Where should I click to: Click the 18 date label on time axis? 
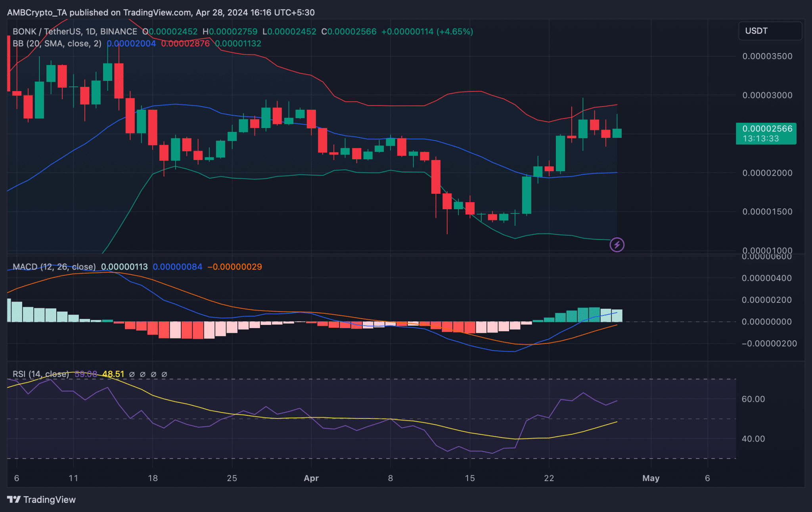(x=153, y=478)
